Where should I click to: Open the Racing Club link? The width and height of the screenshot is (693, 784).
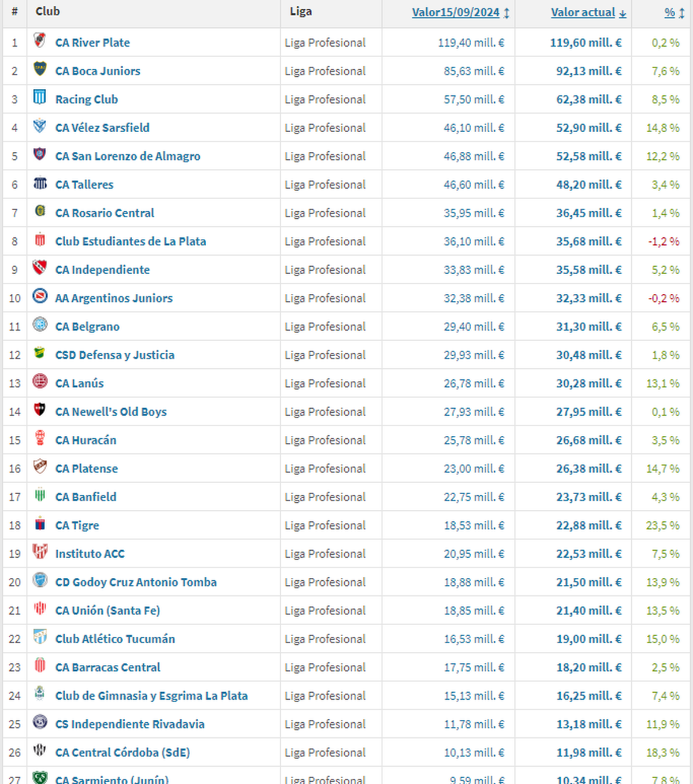(x=87, y=99)
